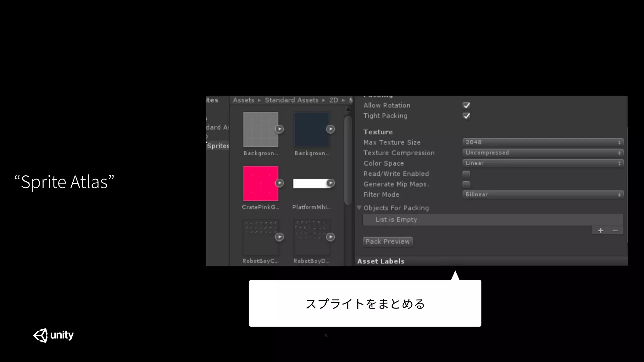The image size is (644, 362).
Task: Click the Texture section heading
Action: tap(378, 132)
